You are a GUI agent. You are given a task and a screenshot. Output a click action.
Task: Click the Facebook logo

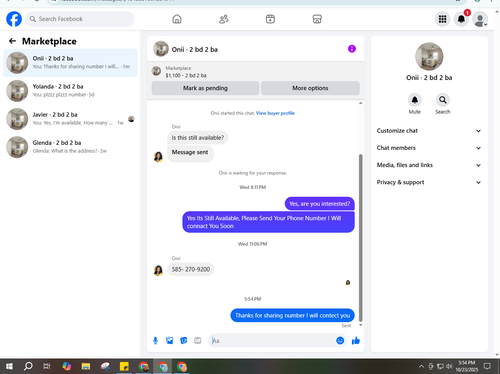point(14,19)
